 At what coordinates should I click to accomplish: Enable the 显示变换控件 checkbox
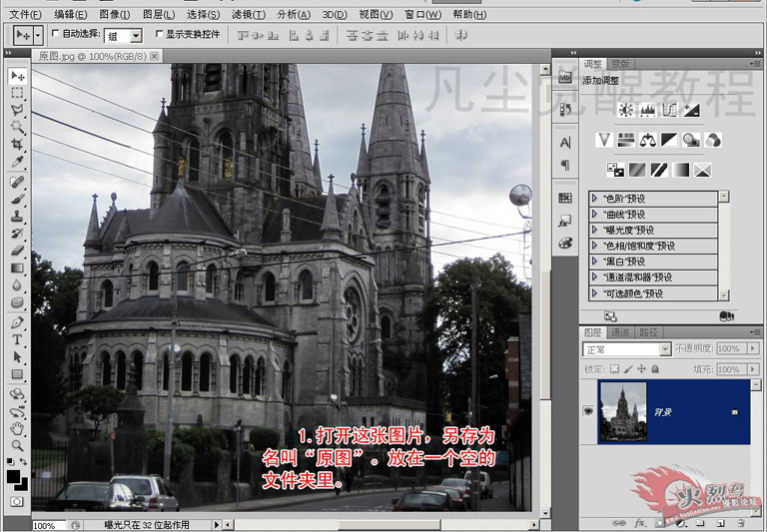pos(159,33)
